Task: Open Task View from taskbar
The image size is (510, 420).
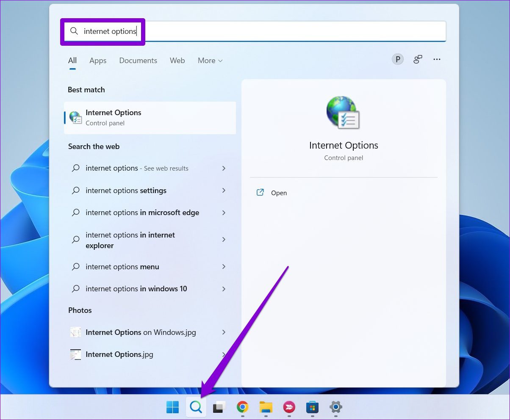Action: [x=219, y=407]
